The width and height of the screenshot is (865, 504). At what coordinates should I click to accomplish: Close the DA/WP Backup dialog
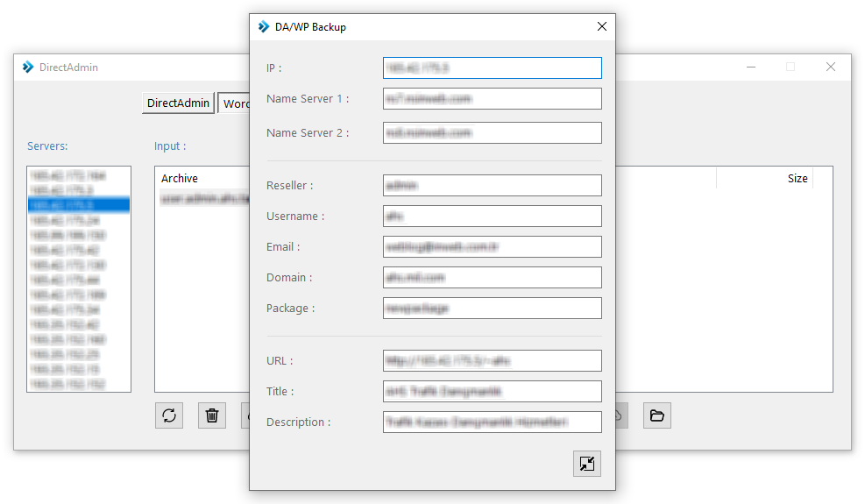(602, 26)
